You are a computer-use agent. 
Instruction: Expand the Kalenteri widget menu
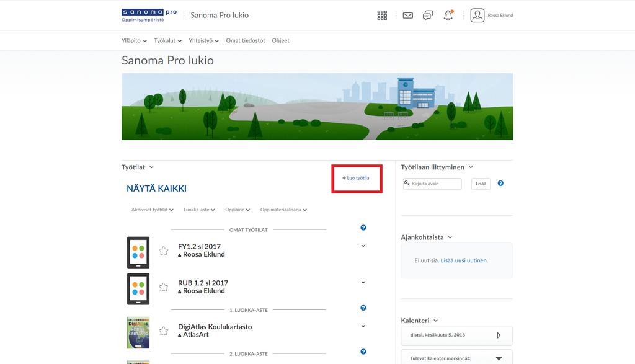coord(436,320)
